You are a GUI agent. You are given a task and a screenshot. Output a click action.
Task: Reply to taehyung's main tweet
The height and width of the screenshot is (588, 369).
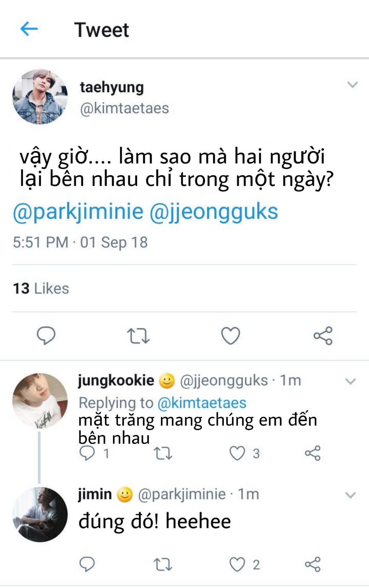click(46, 336)
